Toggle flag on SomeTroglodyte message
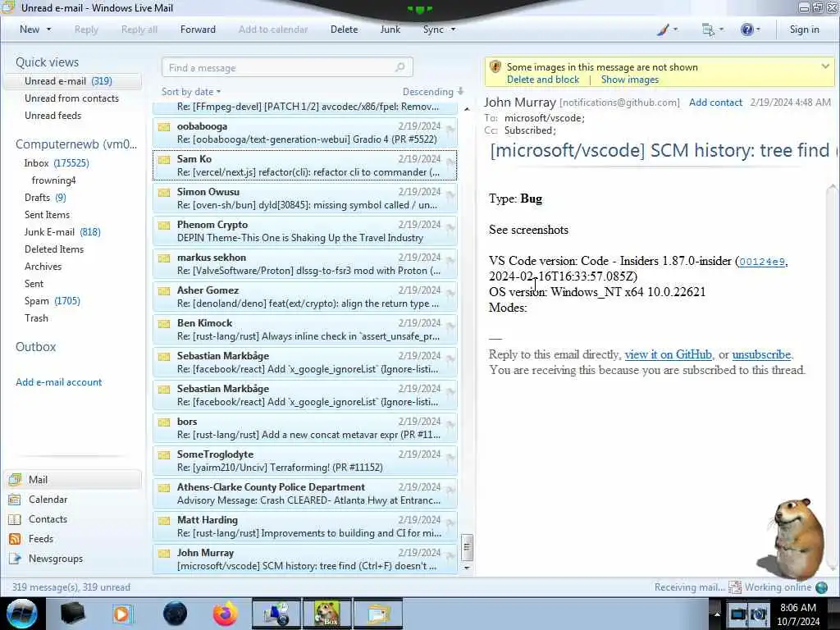The height and width of the screenshot is (630, 840). [x=450, y=456]
